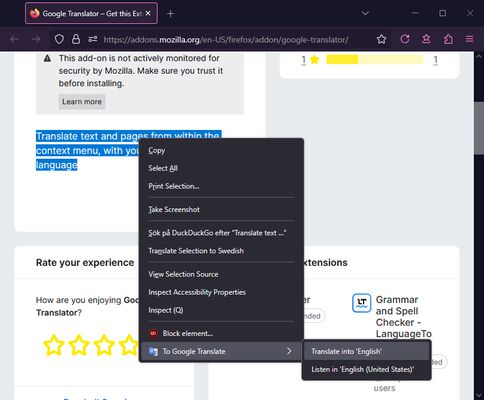Expand the To Google Translate submenu arrow
This screenshot has height=400, width=484.
click(289, 351)
